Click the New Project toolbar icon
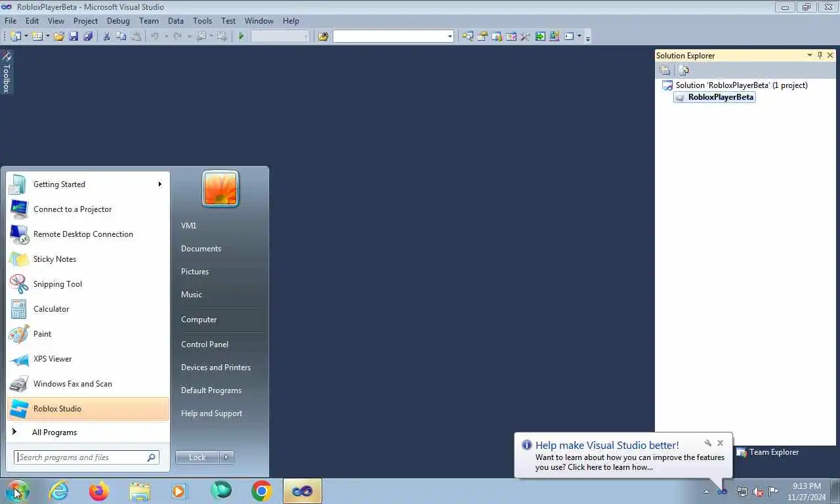The image size is (840, 504). (x=15, y=37)
